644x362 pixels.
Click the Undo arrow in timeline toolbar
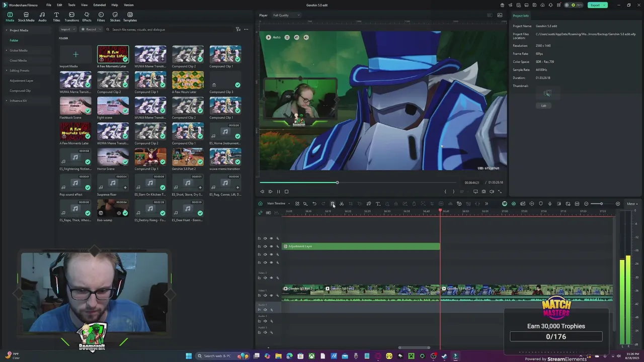tap(314, 204)
